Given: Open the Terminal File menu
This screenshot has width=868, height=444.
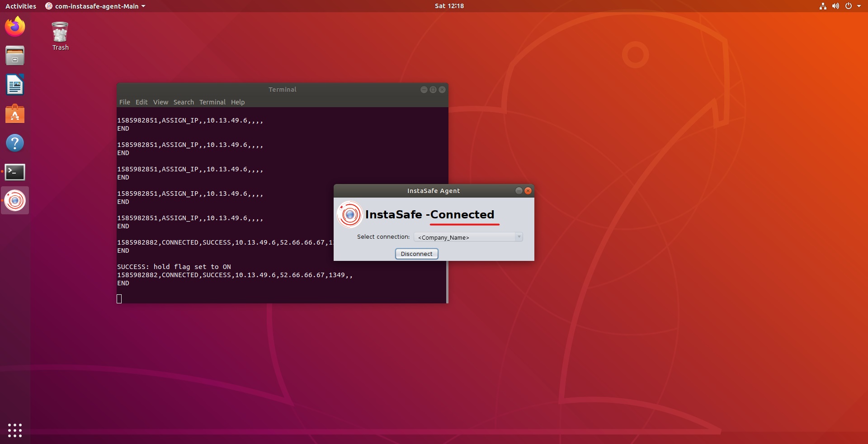Looking at the screenshot, I should [125, 102].
